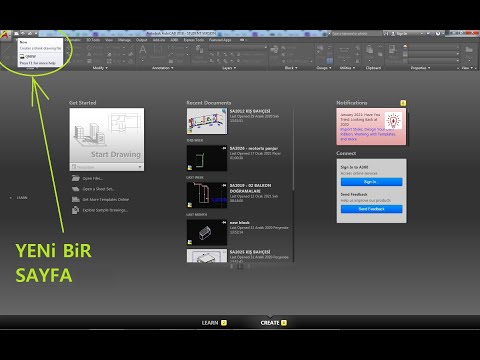Click the Help question mark icon in title bar
The image size is (480, 360).
point(438,33)
